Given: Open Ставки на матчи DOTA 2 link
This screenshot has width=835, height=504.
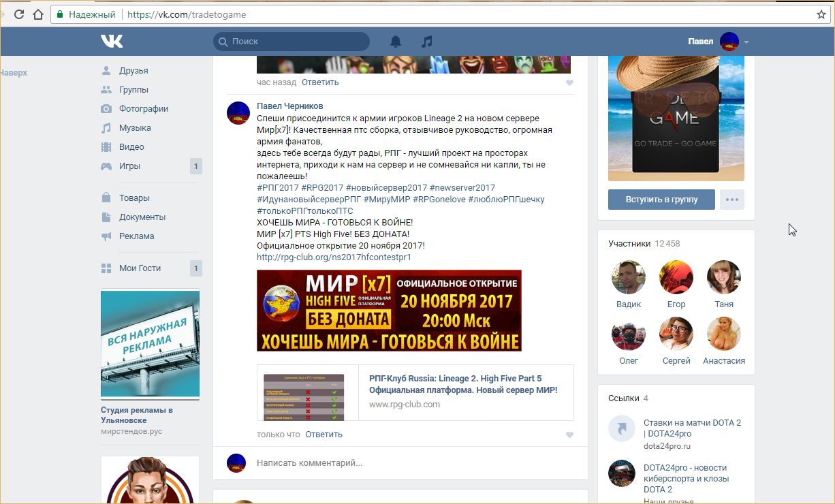Looking at the screenshot, I should pos(692,428).
